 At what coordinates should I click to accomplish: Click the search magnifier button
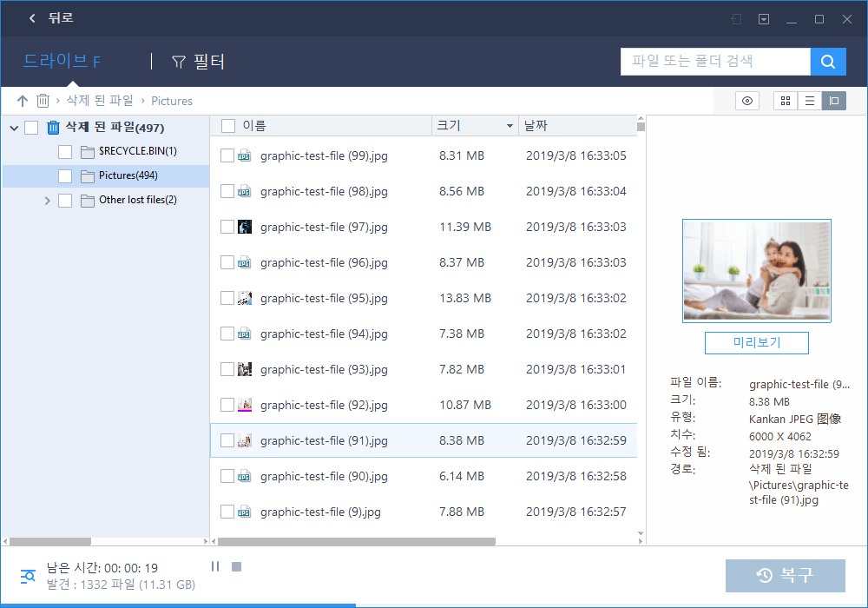[827, 62]
